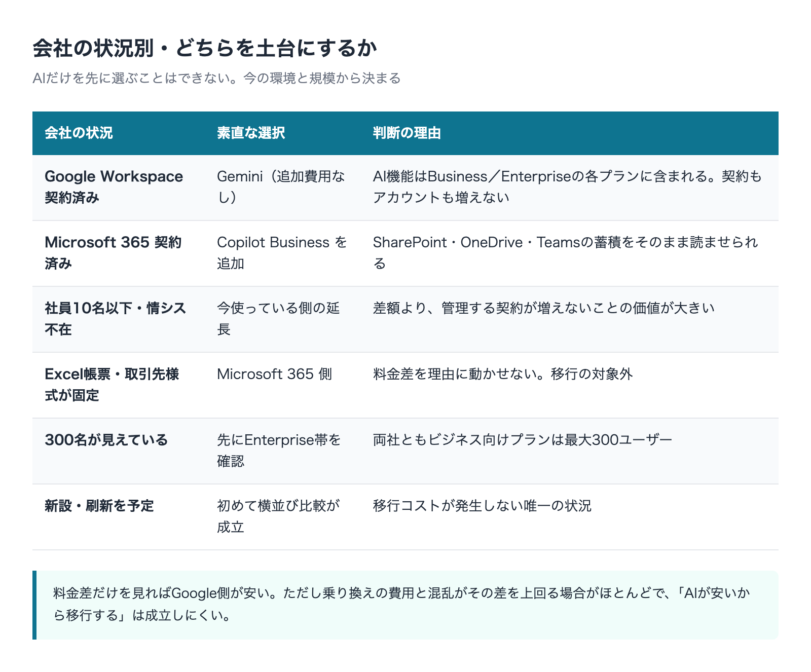Select the 新設・刷新を予定 cell
The width and height of the screenshot is (811, 672).
click(x=119, y=516)
